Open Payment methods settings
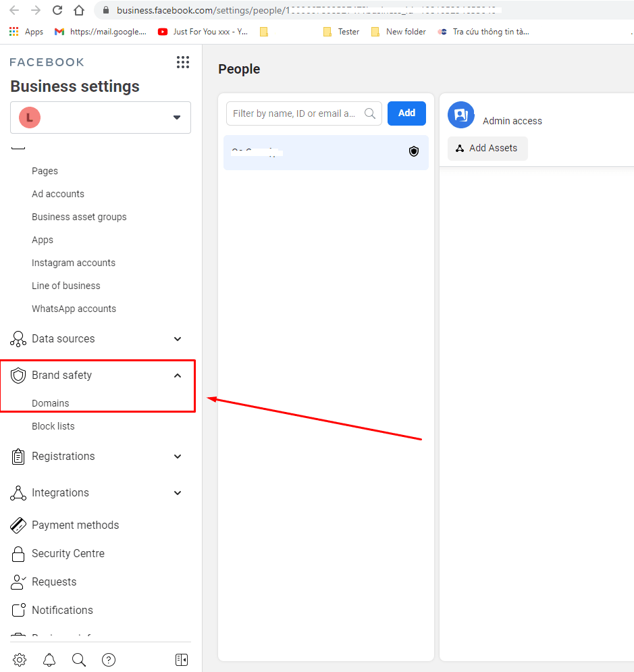634x672 pixels. [x=76, y=525]
